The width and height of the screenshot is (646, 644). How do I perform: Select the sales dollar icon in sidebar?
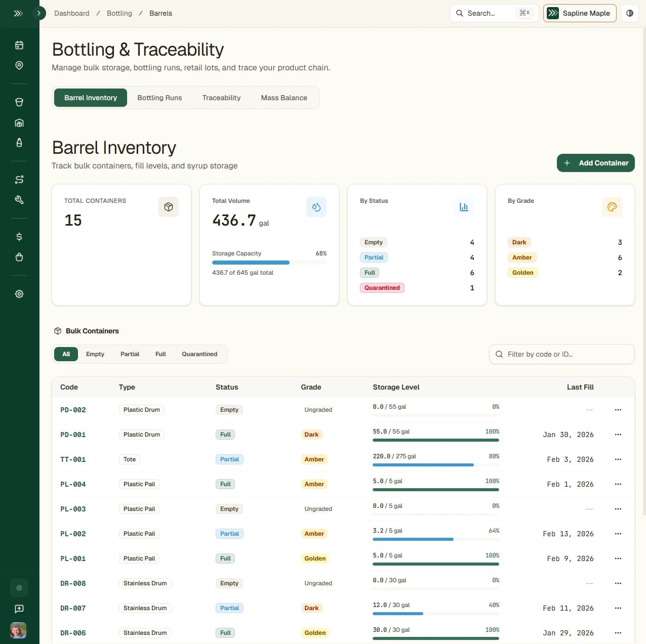pos(19,236)
